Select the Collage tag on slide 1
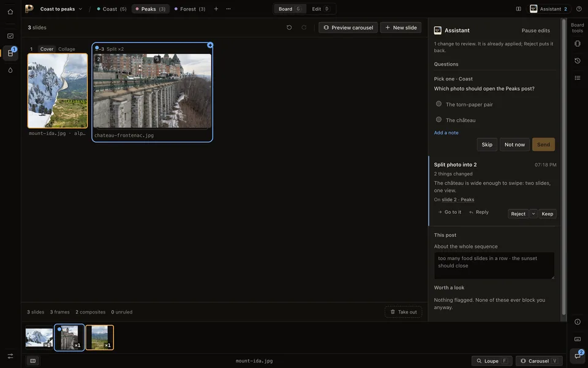Viewport: 588px width, 368px height. (x=66, y=49)
